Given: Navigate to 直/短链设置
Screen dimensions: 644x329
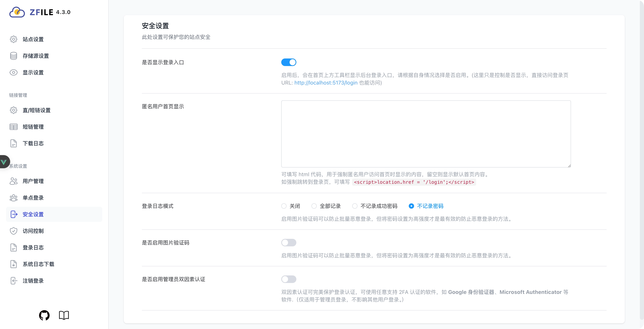Looking at the screenshot, I should (x=54, y=110).
